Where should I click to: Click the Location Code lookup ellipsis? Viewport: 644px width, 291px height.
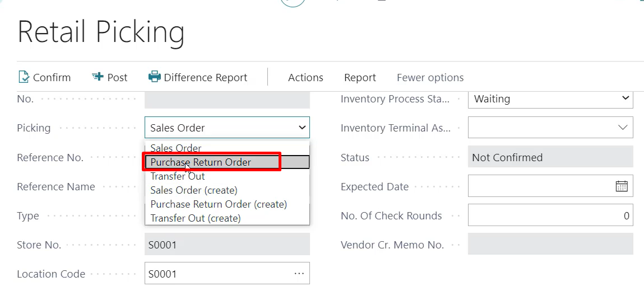pyautogui.click(x=299, y=274)
